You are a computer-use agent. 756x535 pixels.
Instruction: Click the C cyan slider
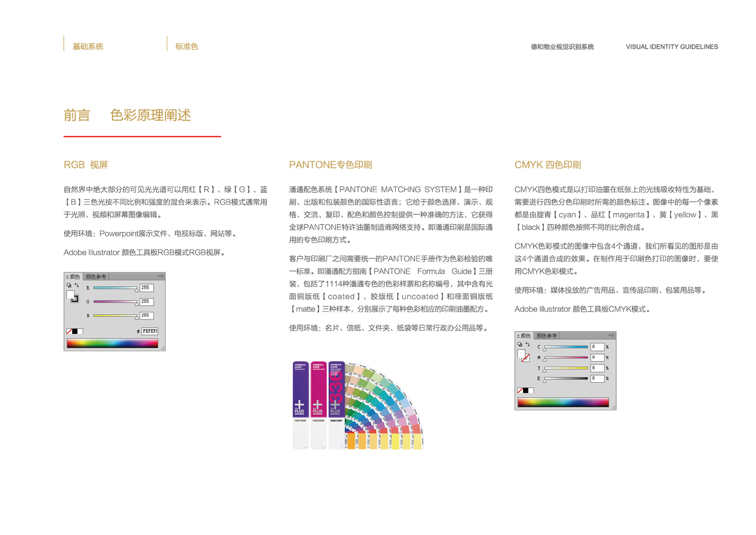tap(565, 348)
